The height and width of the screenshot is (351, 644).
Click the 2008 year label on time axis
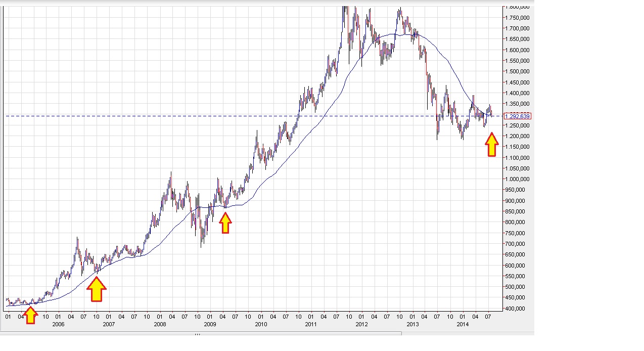tap(160, 324)
